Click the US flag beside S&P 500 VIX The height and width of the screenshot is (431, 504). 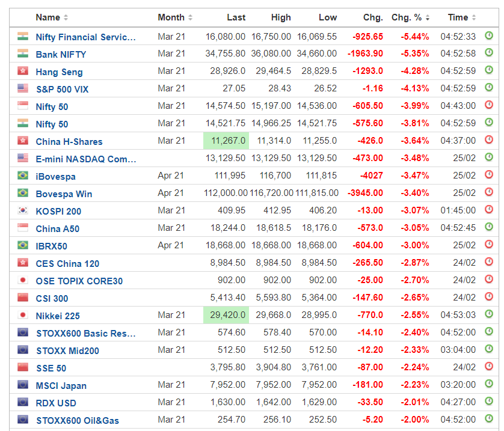coord(23,88)
